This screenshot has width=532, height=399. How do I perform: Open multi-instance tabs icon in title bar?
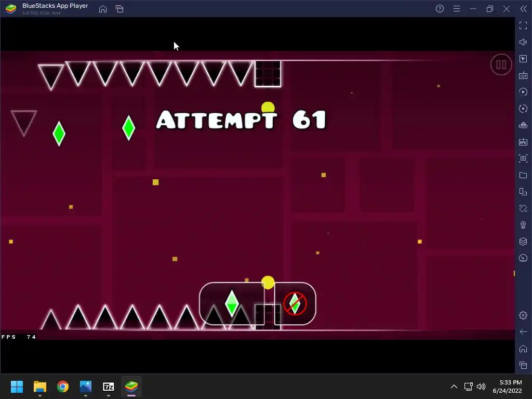click(119, 9)
